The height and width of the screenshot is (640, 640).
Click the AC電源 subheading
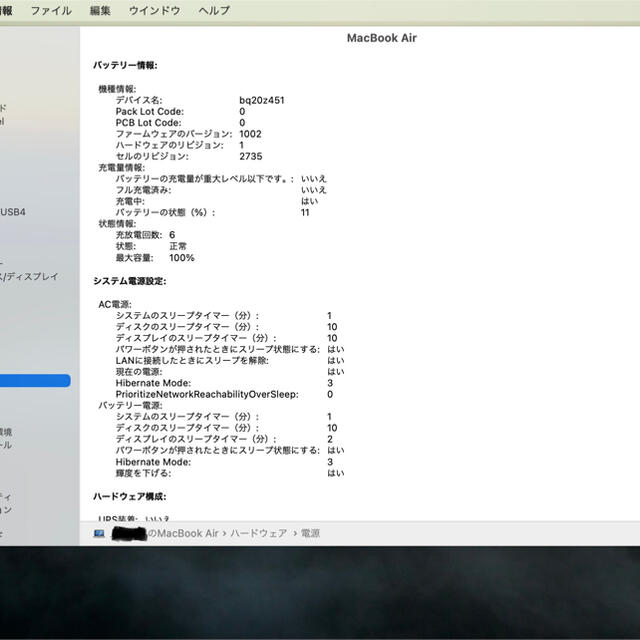(x=115, y=304)
